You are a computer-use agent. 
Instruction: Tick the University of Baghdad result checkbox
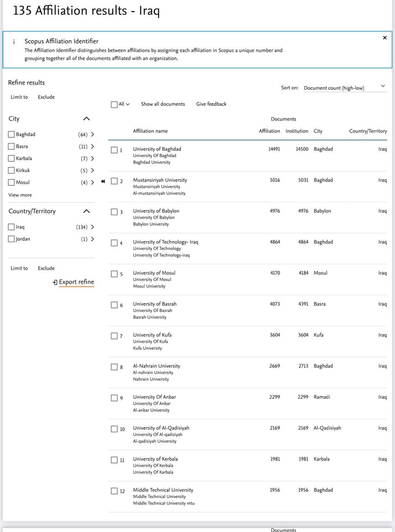pos(114,150)
